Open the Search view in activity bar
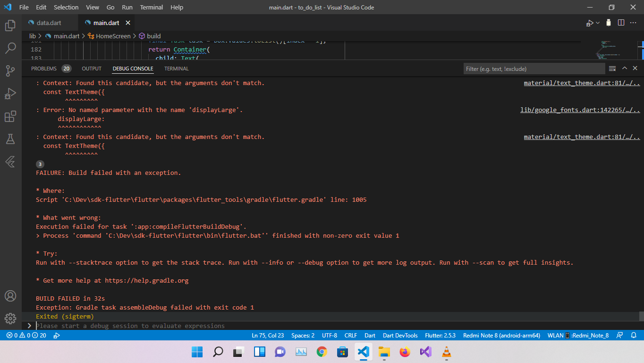Viewport: 644px width, 363px height. click(x=10, y=48)
